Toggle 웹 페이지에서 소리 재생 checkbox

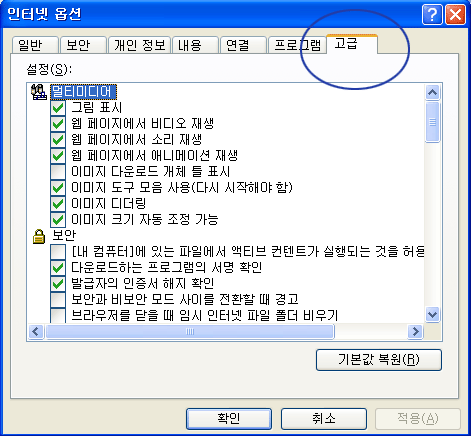point(58,140)
